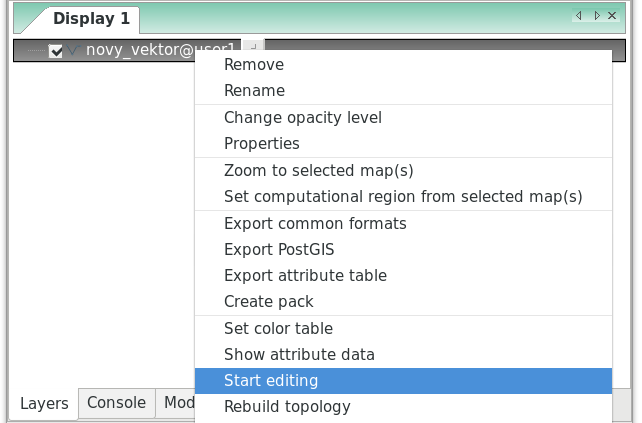Image resolution: width=642 pixels, height=423 pixels.
Task: Switch to the Console tab
Action: (117, 403)
